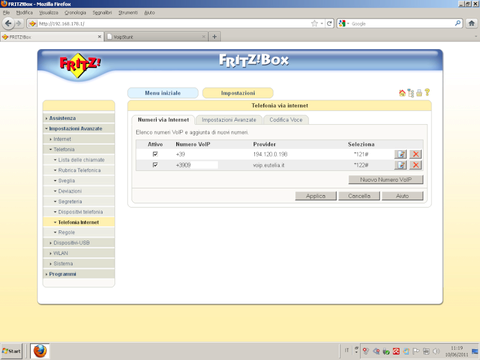This screenshot has height=360, width=480.
Task: Open Dispositivi telefonia in sidebar
Action: (x=80, y=212)
